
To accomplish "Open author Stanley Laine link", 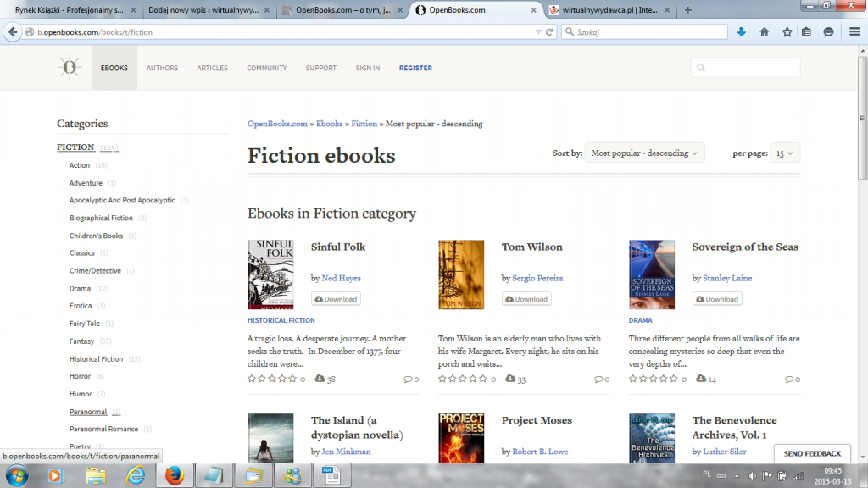I will coord(727,278).
